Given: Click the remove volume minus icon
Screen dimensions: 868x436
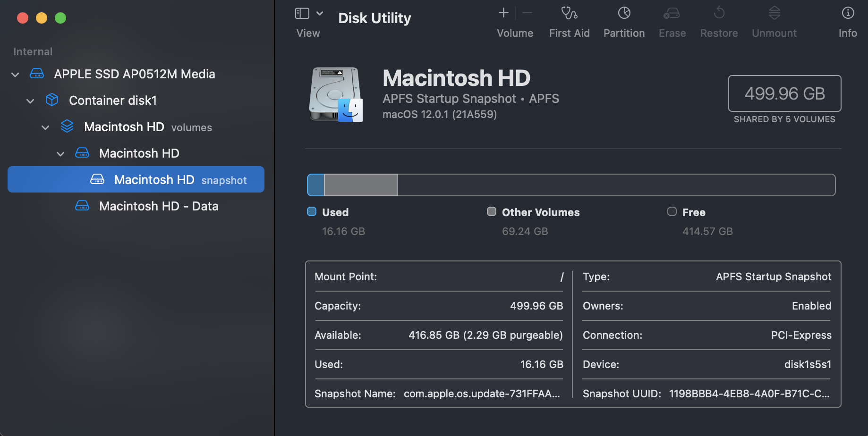Looking at the screenshot, I should click(528, 13).
